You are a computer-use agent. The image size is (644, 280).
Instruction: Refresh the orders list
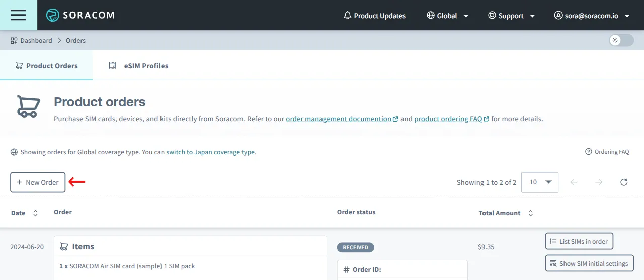tap(624, 182)
